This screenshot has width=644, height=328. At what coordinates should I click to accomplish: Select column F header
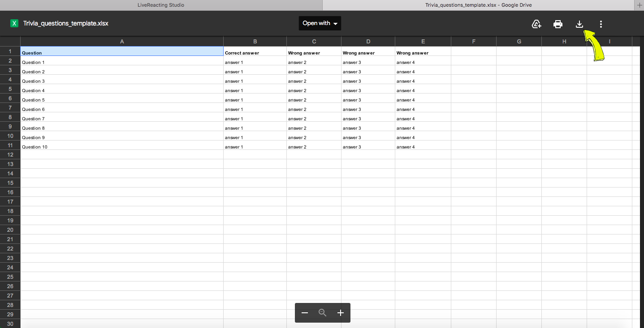[474, 41]
